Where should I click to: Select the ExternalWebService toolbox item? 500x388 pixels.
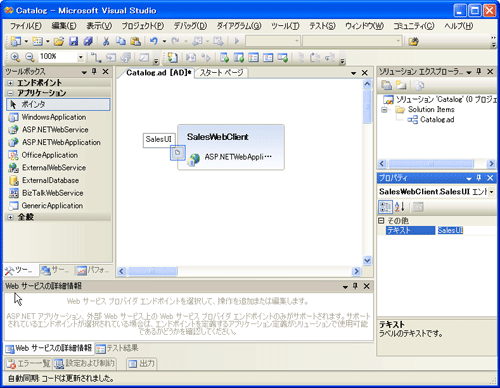click(58, 168)
